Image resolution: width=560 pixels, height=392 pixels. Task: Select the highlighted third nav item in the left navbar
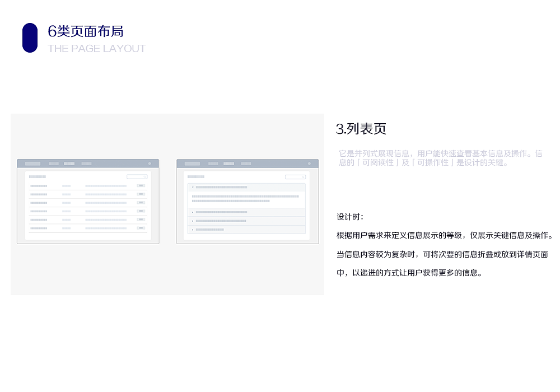[x=69, y=164]
